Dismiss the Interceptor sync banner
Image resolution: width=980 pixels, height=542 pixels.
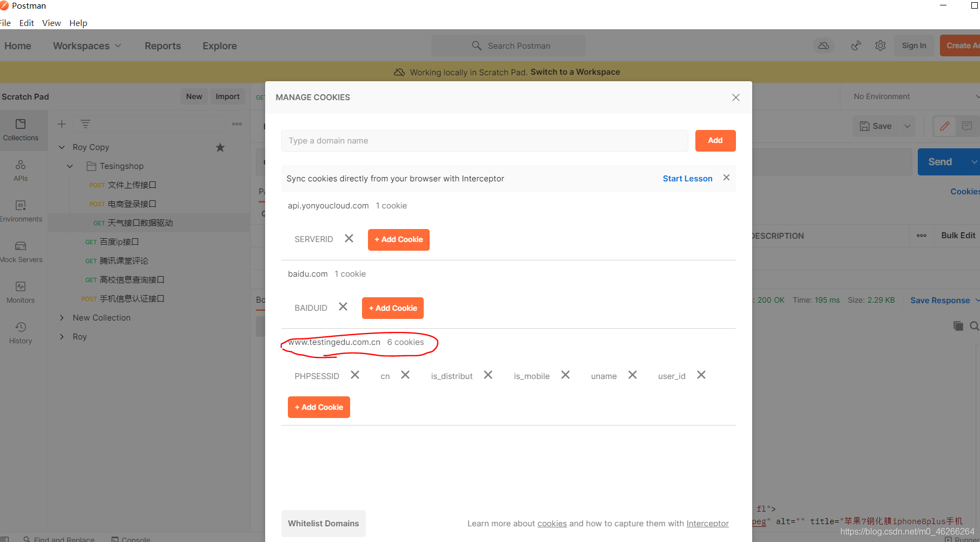[726, 178]
